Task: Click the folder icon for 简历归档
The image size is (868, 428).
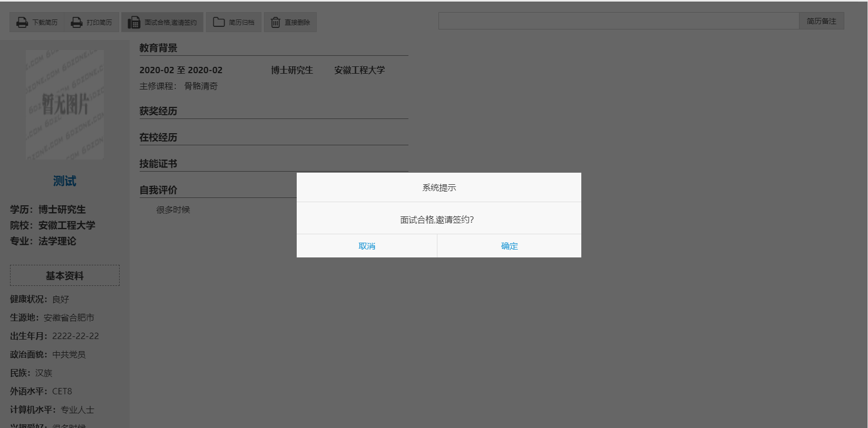Action: (219, 22)
